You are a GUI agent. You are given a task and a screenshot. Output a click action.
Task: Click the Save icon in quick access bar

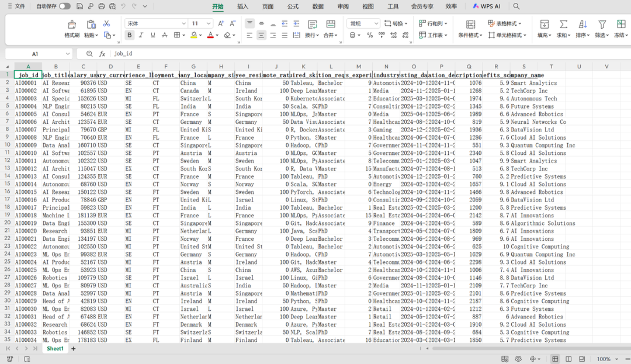[x=79, y=6]
